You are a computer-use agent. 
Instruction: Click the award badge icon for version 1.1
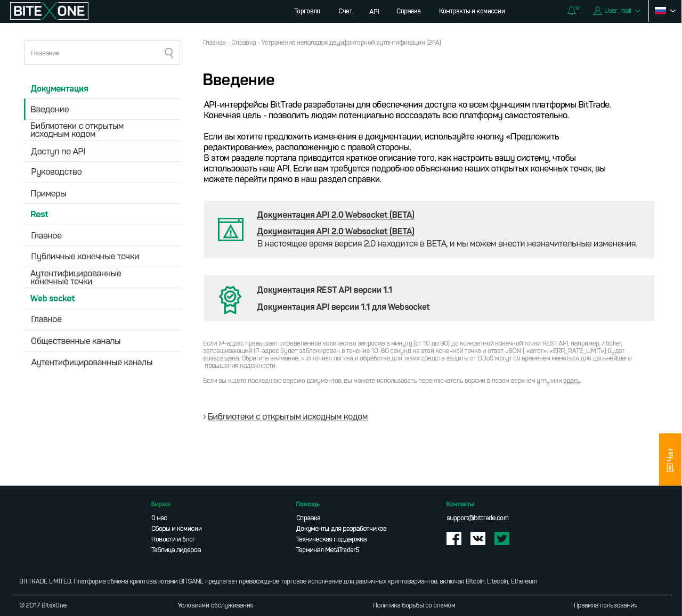click(x=230, y=299)
